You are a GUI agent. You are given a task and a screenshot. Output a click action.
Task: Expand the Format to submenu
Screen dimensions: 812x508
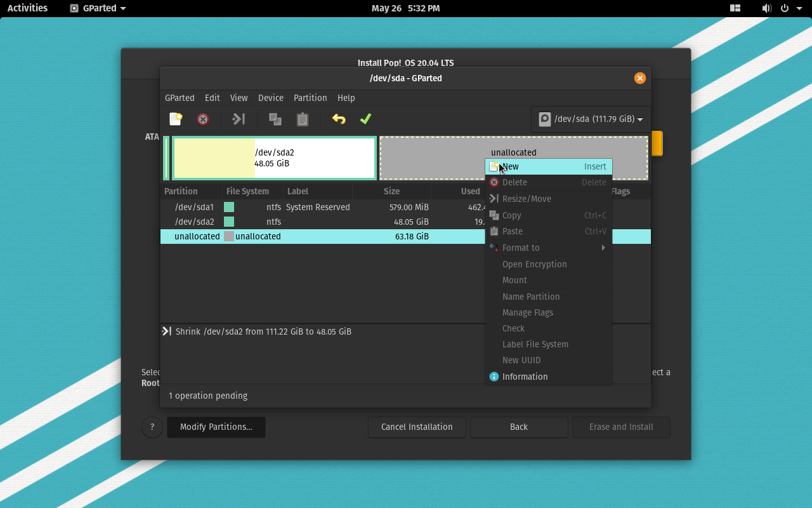[548, 248]
